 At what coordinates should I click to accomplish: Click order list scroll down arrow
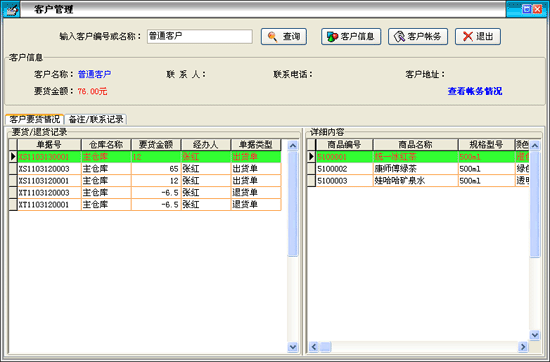point(293,347)
